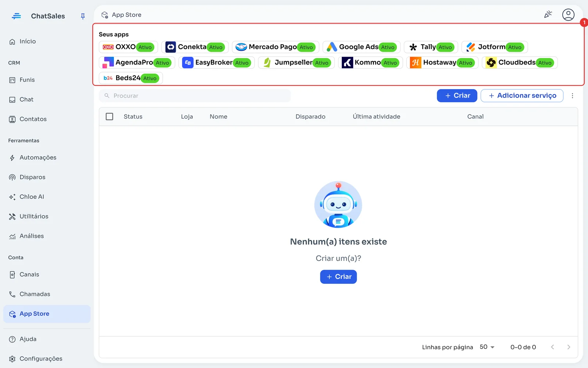Click the Beds24 app chip

pos(130,78)
